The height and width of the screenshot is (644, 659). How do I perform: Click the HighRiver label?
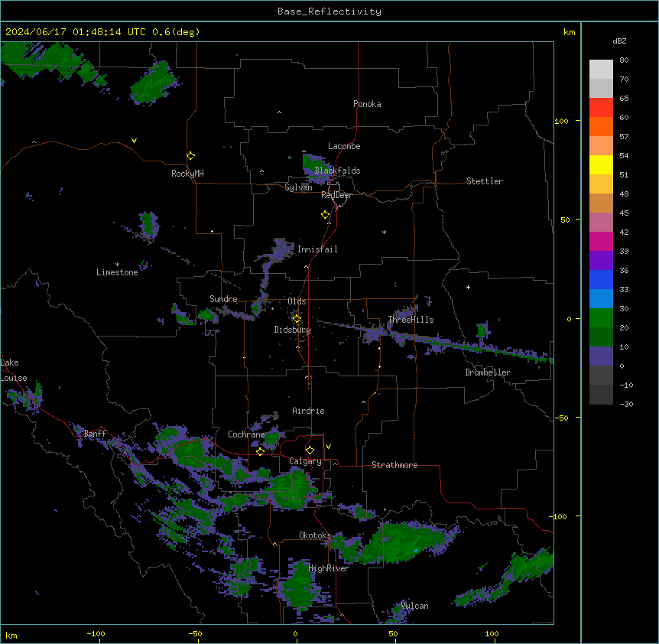tap(329, 568)
